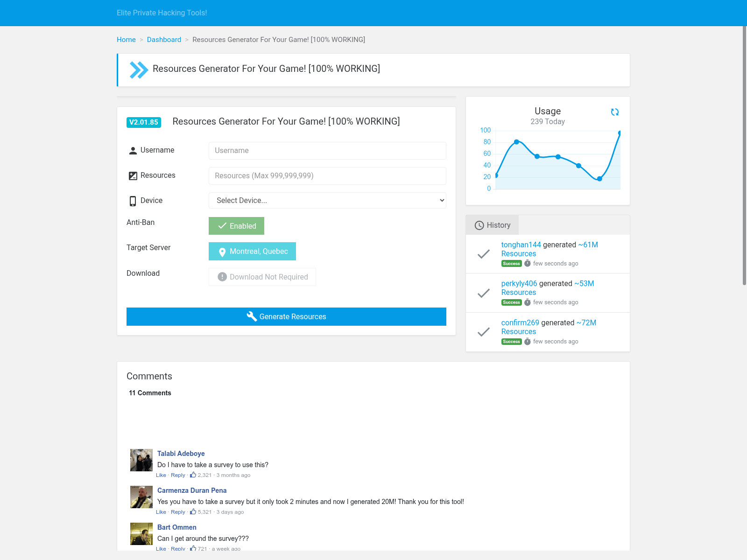Click Talabi Adeboye's avatar thumbnail
The height and width of the screenshot is (560, 747).
pos(141,460)
